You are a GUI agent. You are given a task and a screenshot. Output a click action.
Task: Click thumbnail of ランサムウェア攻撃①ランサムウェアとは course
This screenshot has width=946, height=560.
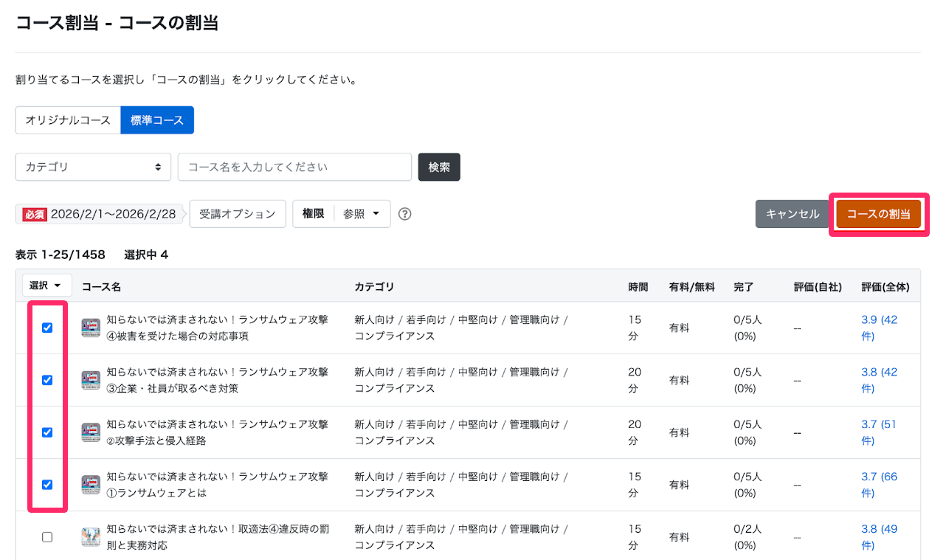91,485
